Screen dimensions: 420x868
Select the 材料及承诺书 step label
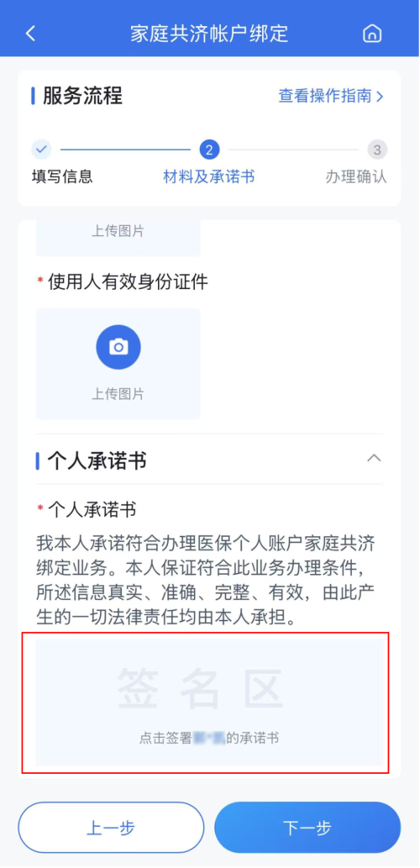[x=209, y=176]
